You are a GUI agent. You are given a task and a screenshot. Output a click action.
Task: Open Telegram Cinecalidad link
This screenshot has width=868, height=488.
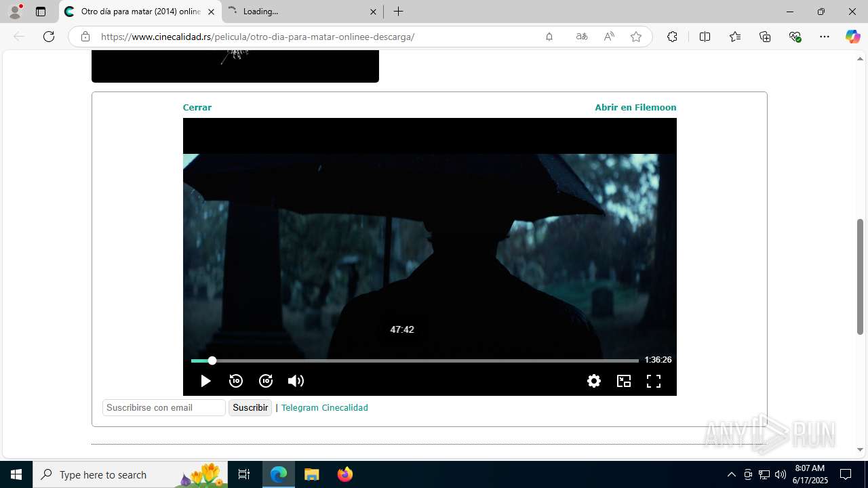[324, 407]
